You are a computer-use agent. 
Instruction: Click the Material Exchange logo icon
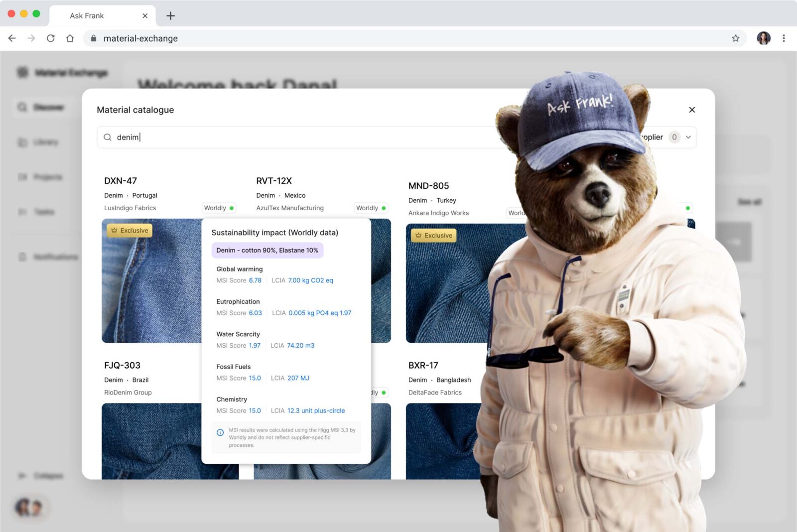(22, 72)
